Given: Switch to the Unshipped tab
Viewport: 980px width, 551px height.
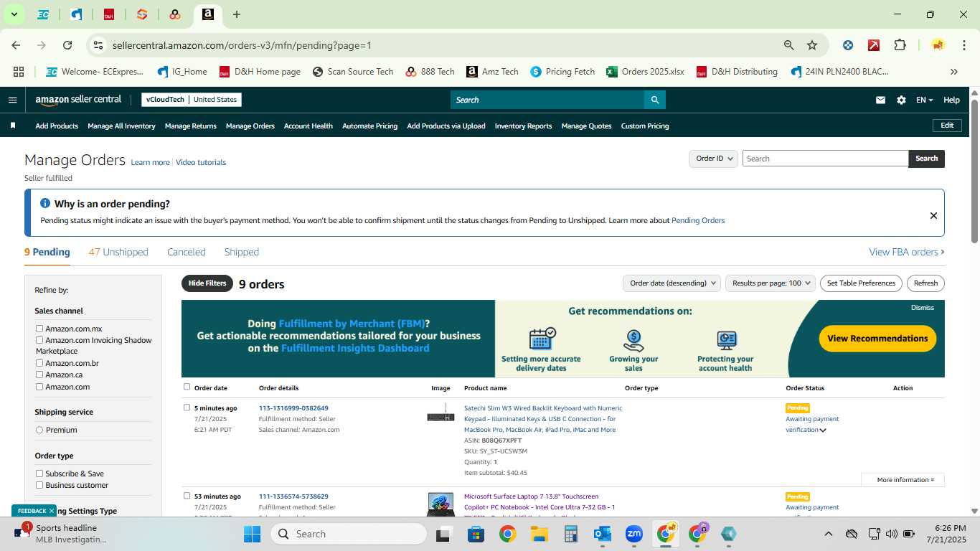Looking at the screenshot, I should pos(118,252).
